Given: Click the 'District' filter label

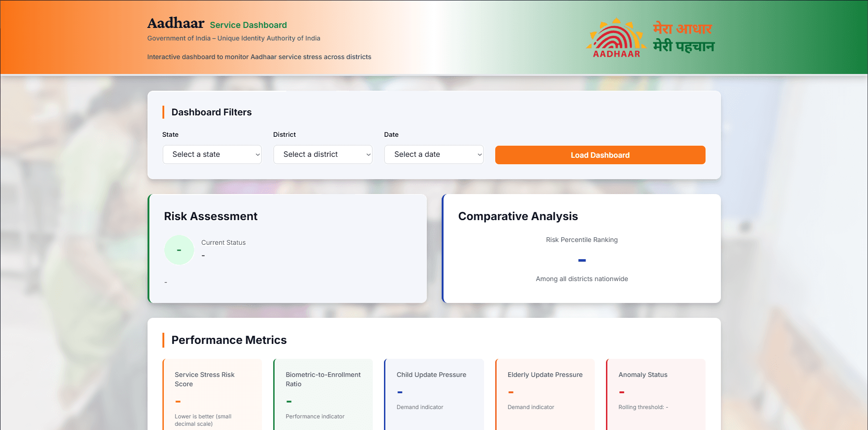Looking at the screenshot, I should click(x=284, y=134).
